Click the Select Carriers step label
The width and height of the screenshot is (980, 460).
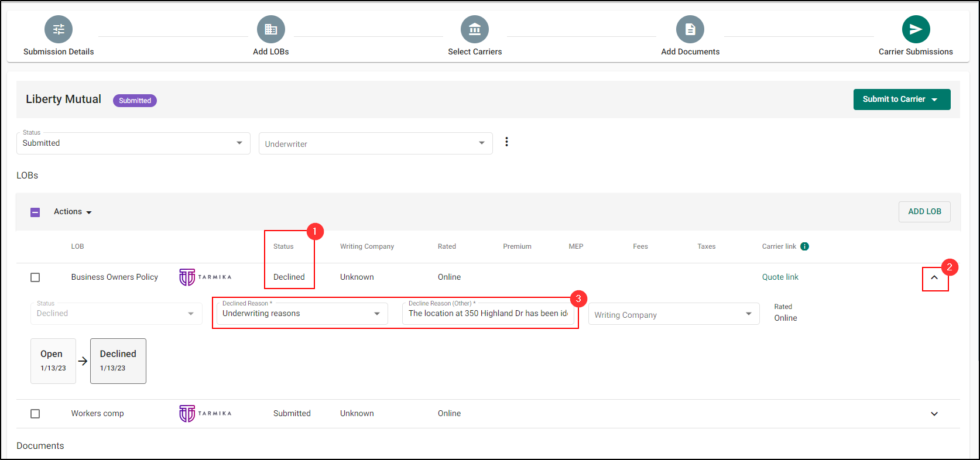click(475, 52)
